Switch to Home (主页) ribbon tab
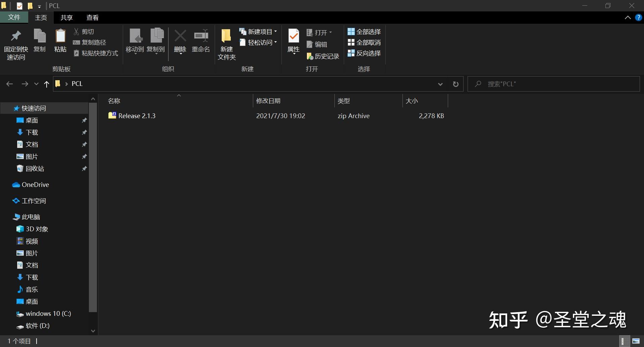The height and width of the screenshot is (347, 644). pyautogui.click(x=41, y=17)
